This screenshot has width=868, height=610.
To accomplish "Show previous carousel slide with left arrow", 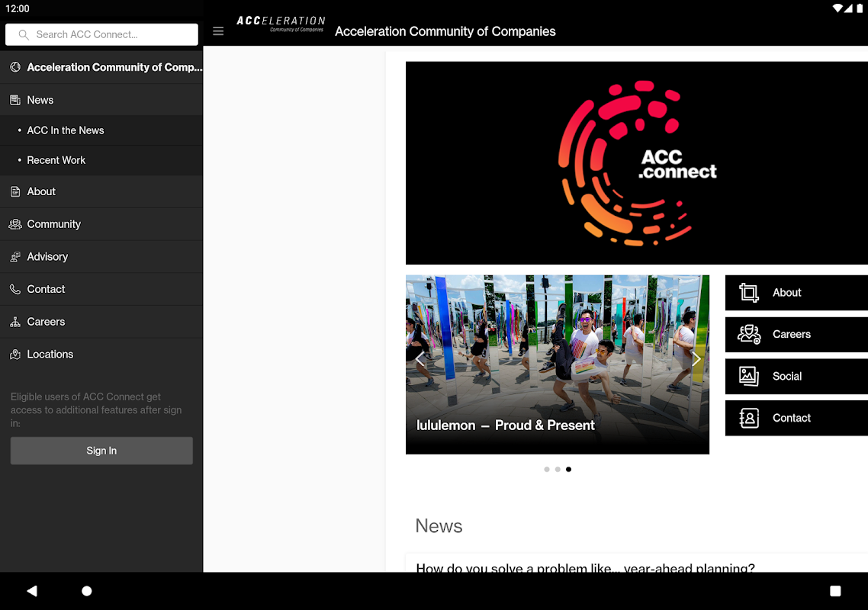I will [420, 358].
